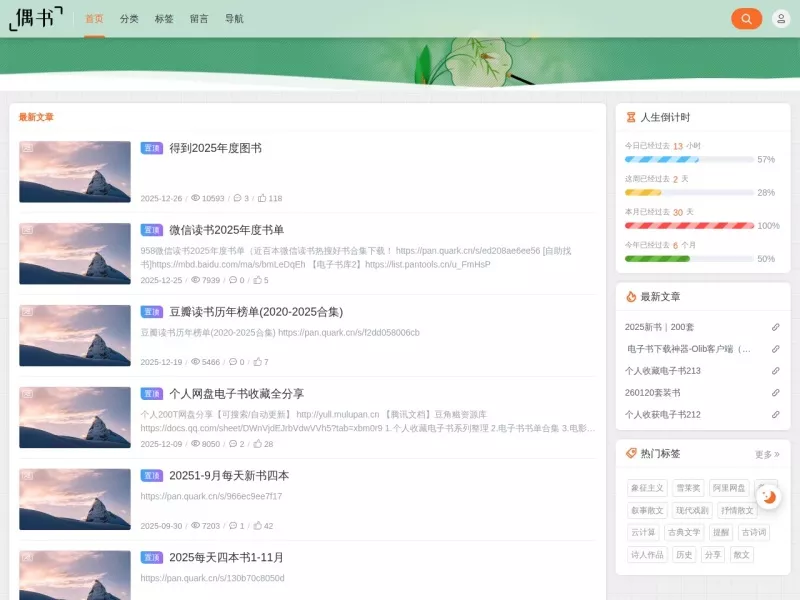Click like thumb icon showing 28

pos(258,443)
